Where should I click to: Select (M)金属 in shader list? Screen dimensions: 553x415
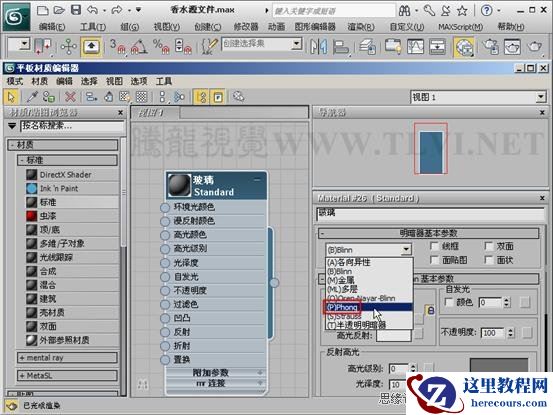click(x=369, y=281)
